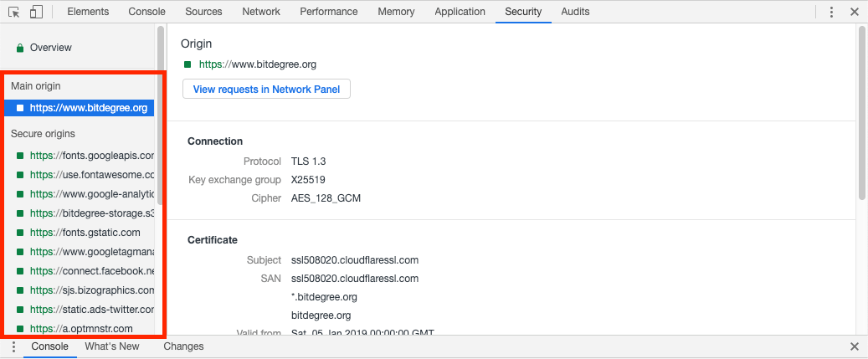Screen dimensions: 868x359
Task: Click the Certificate section heading
Action: tap(213, 240)
